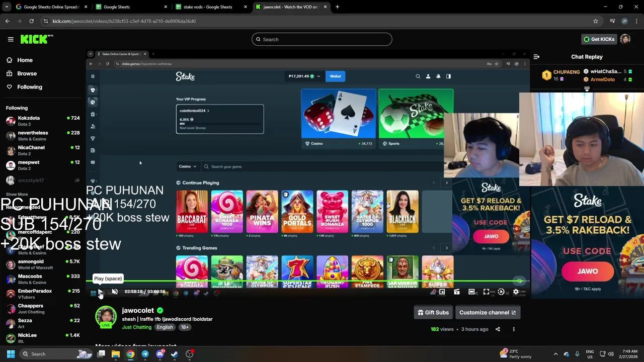Click the 18+ tag under the title
Screen dimensions: 644x362
185,327
